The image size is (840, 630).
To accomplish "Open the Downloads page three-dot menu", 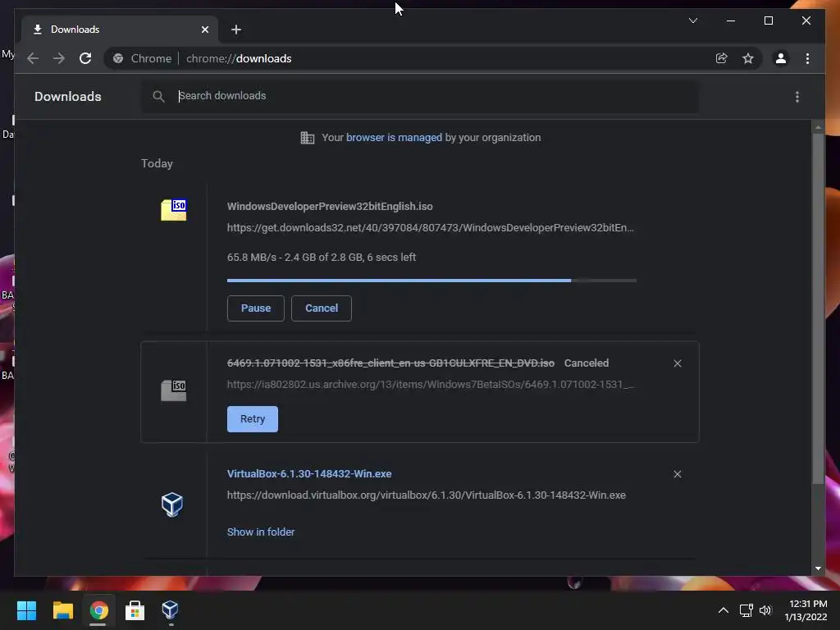I will tap(797, 97).
